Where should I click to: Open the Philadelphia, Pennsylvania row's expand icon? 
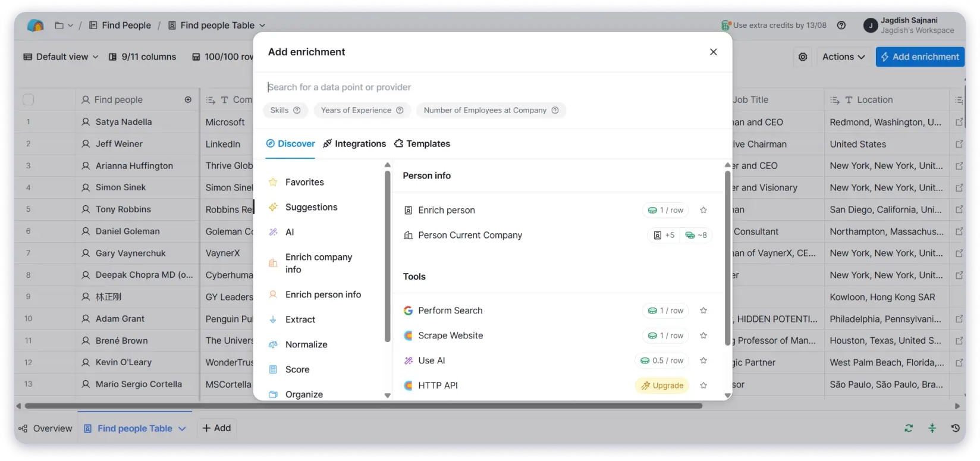click(959, 319)
